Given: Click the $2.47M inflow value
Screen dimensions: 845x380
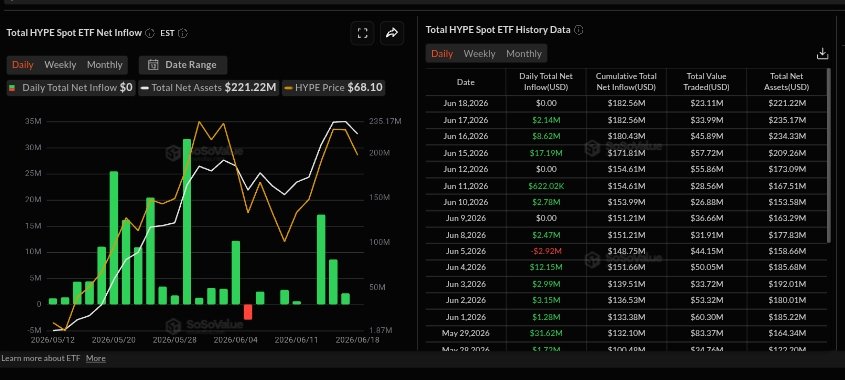Looking at the screenshot, I should point(546,235).
